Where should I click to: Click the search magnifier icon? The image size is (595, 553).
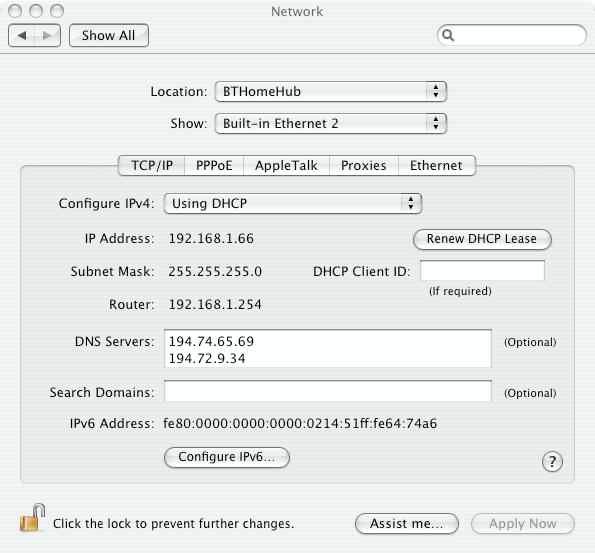coord(448,35)
